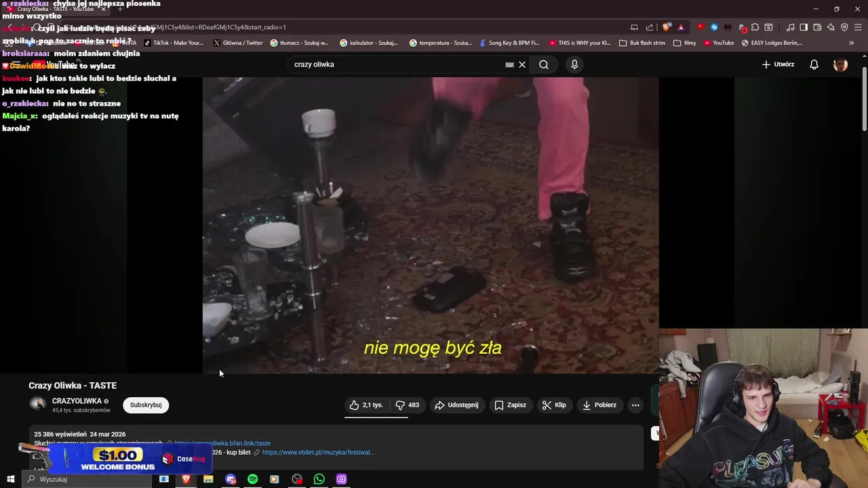This screenshot has width=868, height=488.
Task: Open the Brave VPN shield icon
Action: [x=844, y=27]
